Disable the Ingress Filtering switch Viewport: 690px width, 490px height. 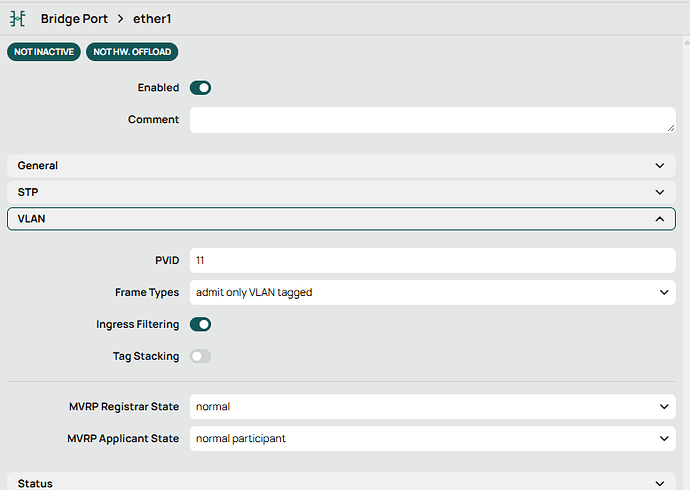coord(200,324)
